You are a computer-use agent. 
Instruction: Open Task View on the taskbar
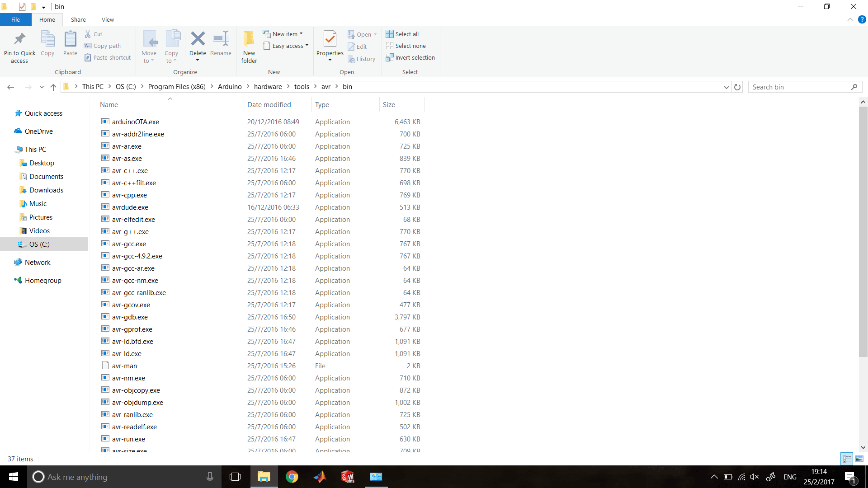click(235, 477)
